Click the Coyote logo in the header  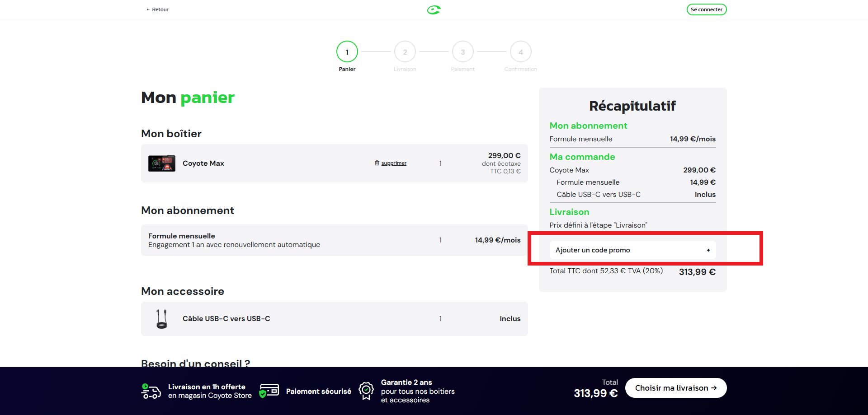pyautogui.click(x=434, y=9)
